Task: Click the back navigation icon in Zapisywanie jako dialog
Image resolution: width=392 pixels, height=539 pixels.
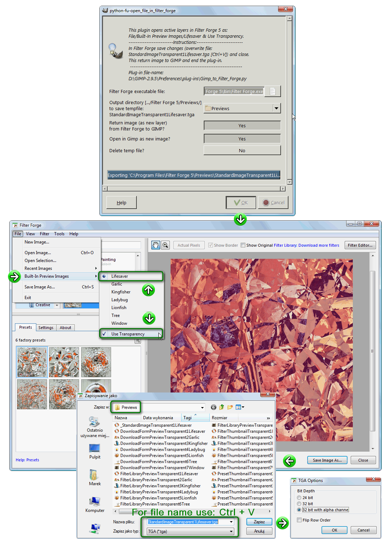Action: coord(214,407)
